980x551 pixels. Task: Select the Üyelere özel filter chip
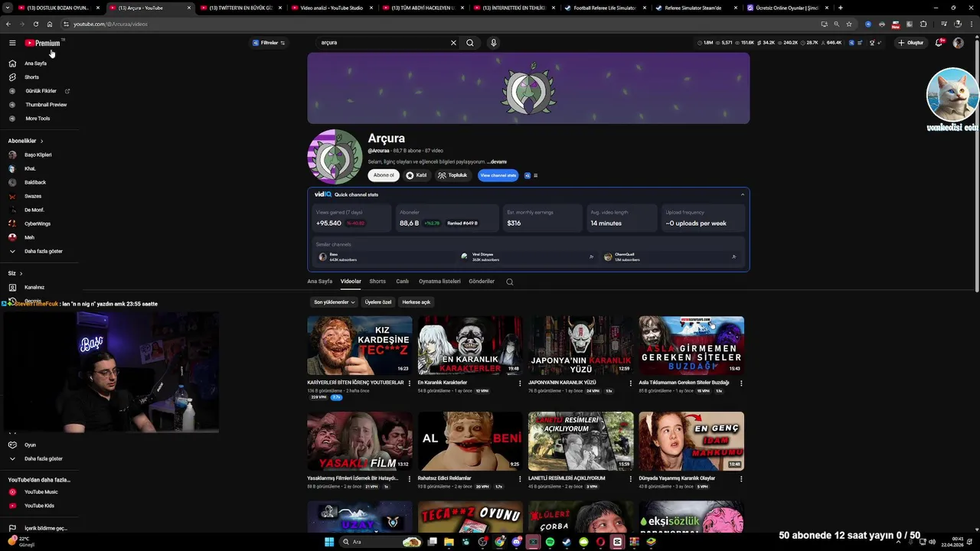click(378, 302)
